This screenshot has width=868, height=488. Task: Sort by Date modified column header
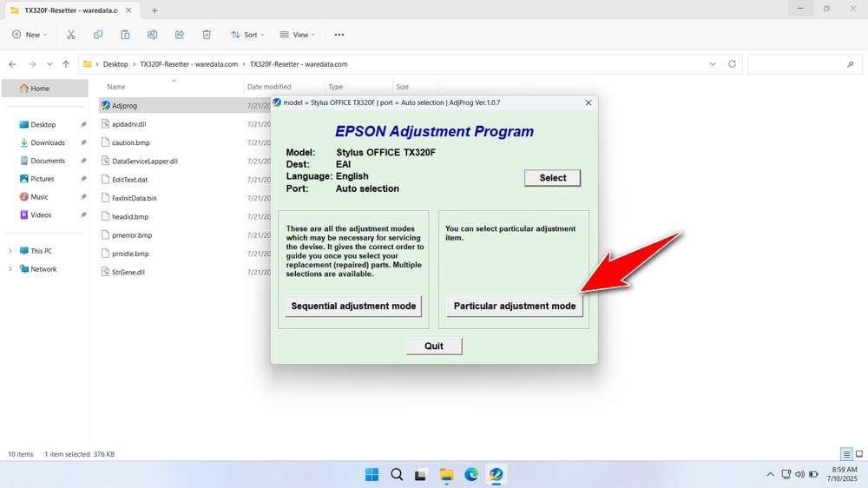(x=269, y=87)
